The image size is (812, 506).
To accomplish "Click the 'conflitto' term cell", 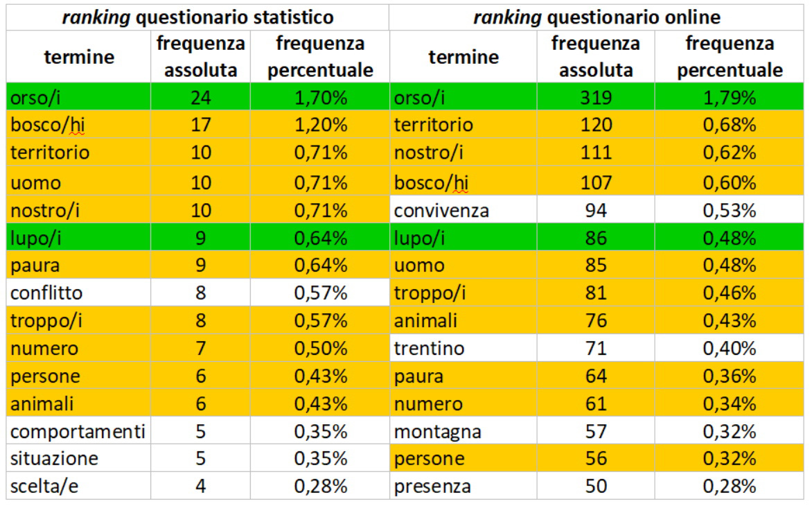I will click(x=78, y=293).
